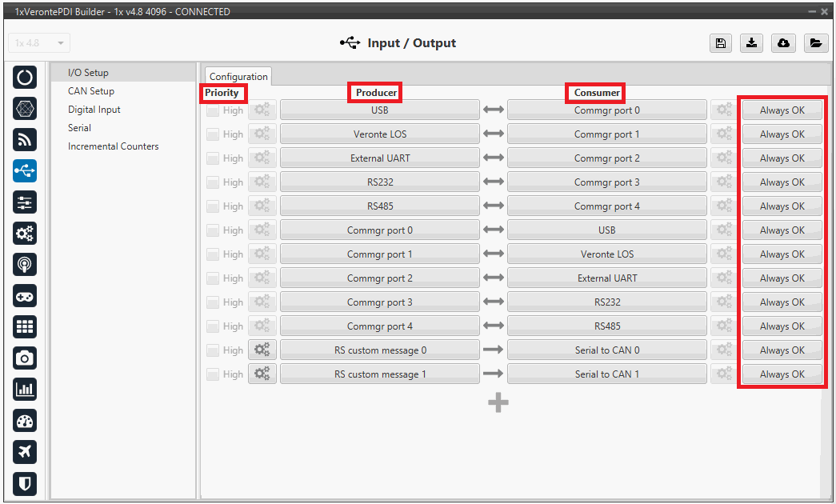836x504 pixels.
Task: Select the airplane icon in sidebar
Action: click(25, 452)
